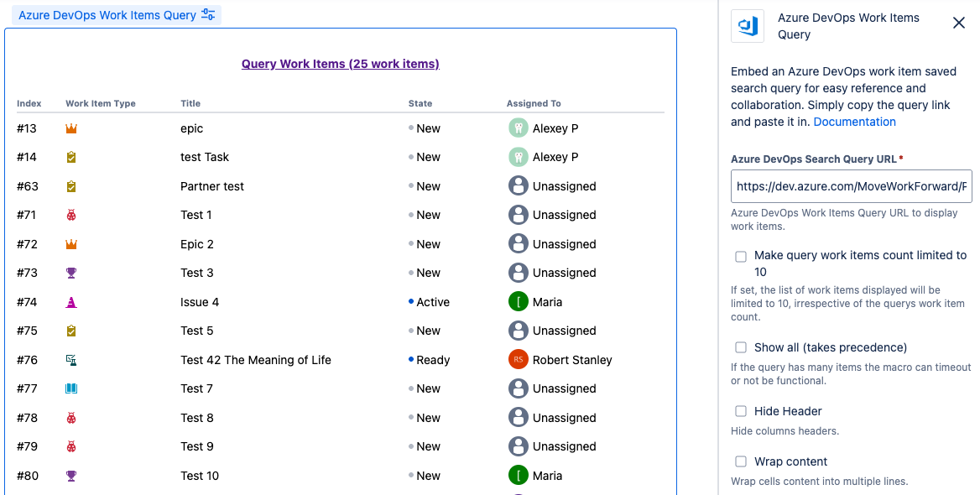Toggle the Hide Header checkbox

741,411
